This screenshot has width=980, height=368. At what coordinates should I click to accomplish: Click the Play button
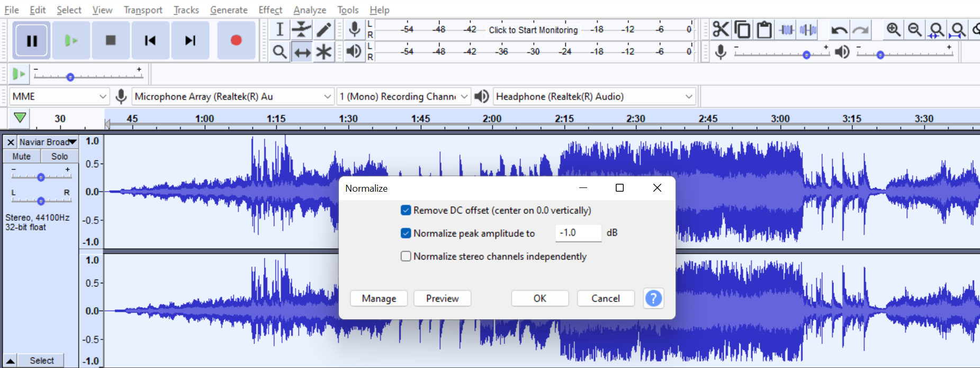71,40
